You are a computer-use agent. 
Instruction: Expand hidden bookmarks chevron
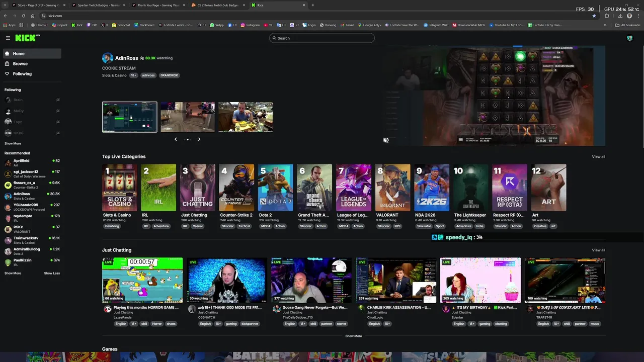coord(605,25)
